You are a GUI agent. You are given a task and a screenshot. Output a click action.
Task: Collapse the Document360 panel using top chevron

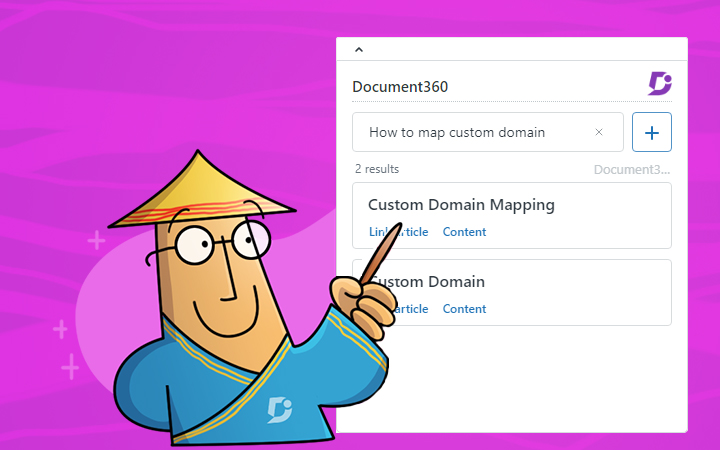(x=359, y=49)
